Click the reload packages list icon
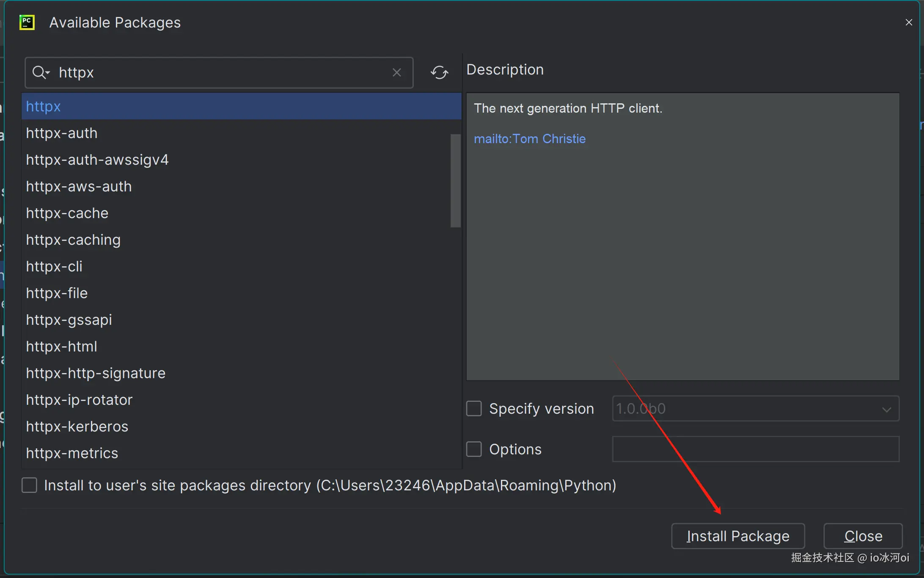The width and height of the screenshot is (924, 578). coord(439,72)
